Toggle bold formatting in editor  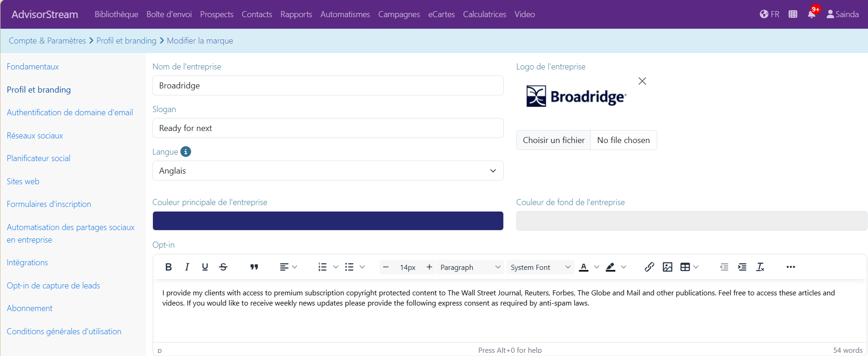click(x=169, y=267)
